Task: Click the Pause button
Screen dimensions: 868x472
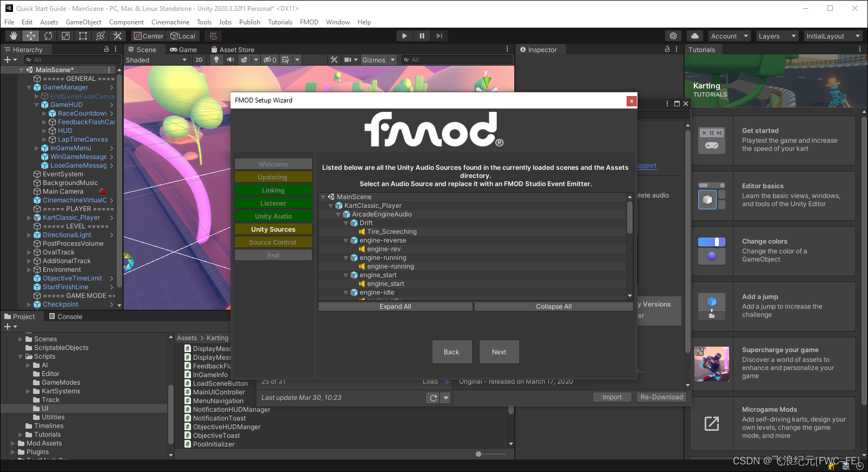Action: click(422, 36)
